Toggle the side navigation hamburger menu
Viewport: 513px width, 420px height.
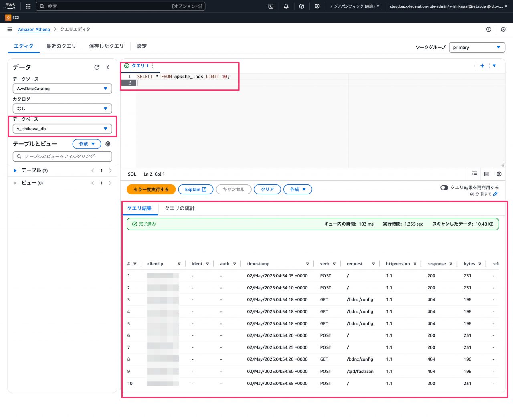tap(10, 29)
